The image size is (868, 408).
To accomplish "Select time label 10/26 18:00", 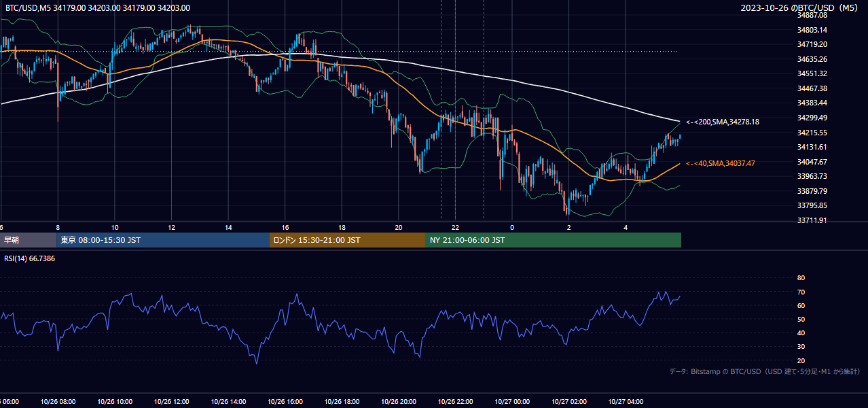I will point(342,402).
